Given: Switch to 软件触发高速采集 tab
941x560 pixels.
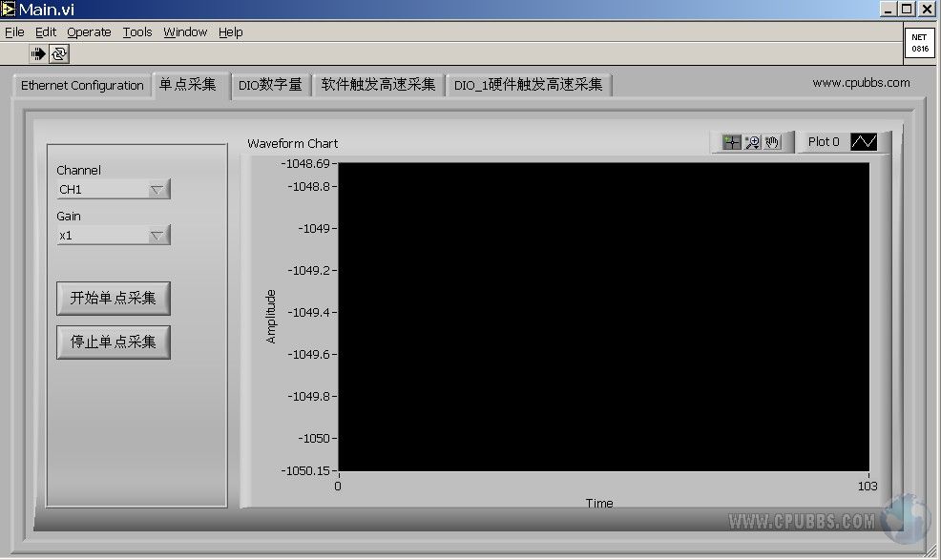Looking at the screenshot, I should click(378, 85).
